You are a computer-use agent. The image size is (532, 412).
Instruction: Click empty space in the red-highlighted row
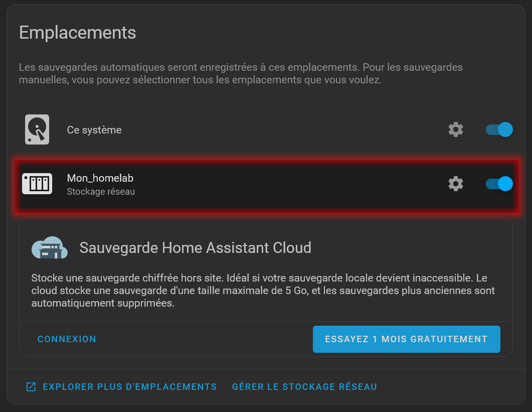(x=291, y=184)
